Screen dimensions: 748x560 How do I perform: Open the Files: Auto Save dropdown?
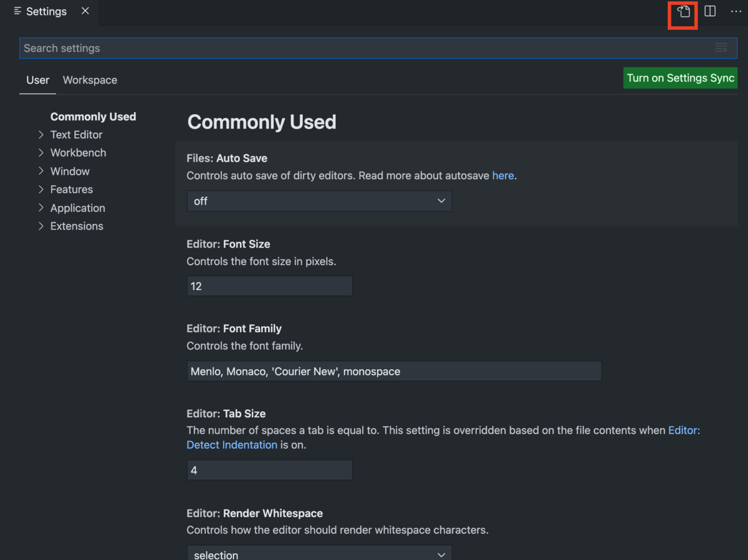pos(319,201)
